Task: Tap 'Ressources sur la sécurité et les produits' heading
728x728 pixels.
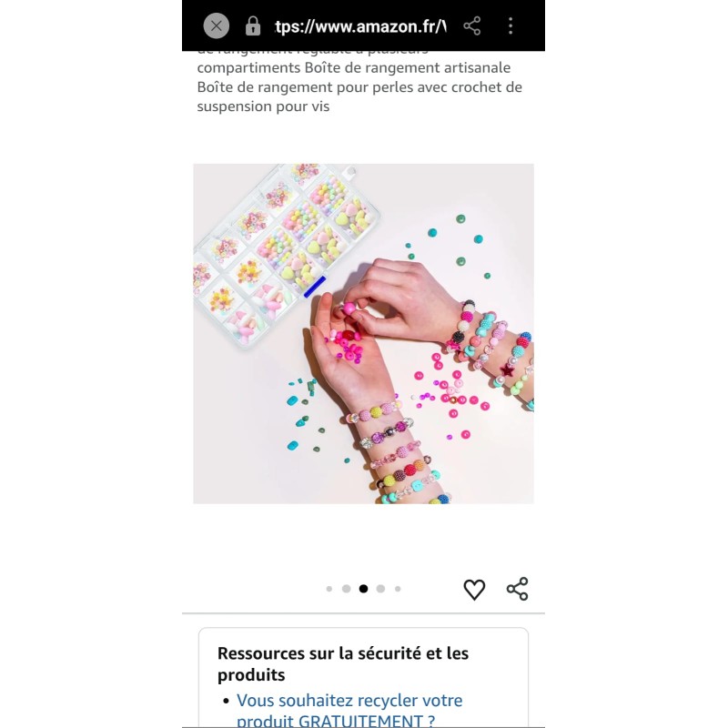Action: [x=343, y=664]
